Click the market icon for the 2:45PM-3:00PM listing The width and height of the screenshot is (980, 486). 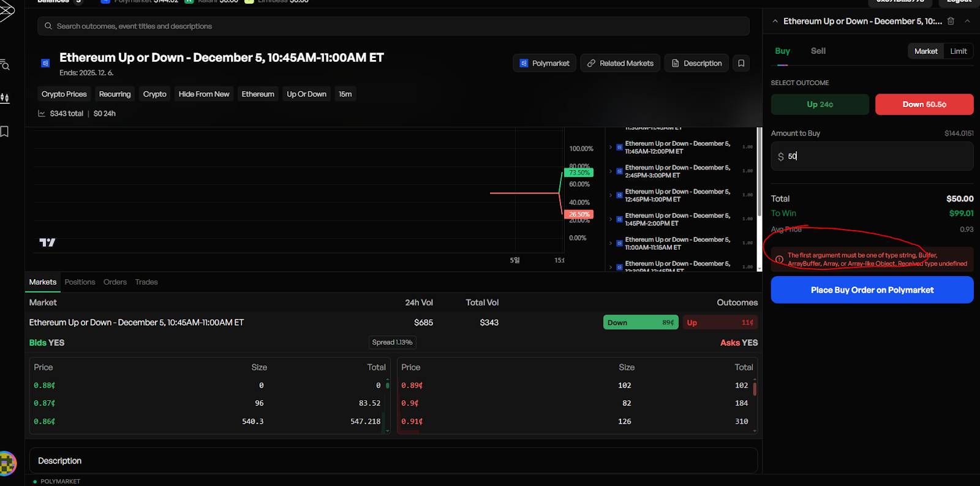coord(619,171)
